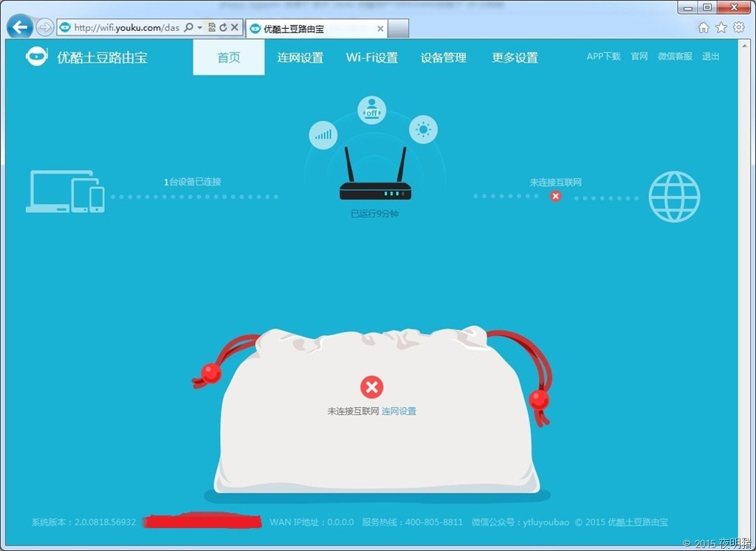Click the small red X on connection line
756x551 pixels.
coord(556,196)
